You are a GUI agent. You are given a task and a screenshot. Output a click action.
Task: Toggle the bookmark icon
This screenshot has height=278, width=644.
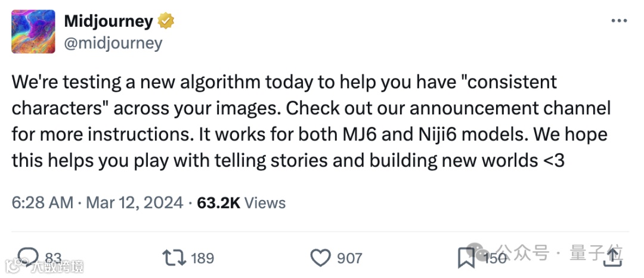pos(466,257)
